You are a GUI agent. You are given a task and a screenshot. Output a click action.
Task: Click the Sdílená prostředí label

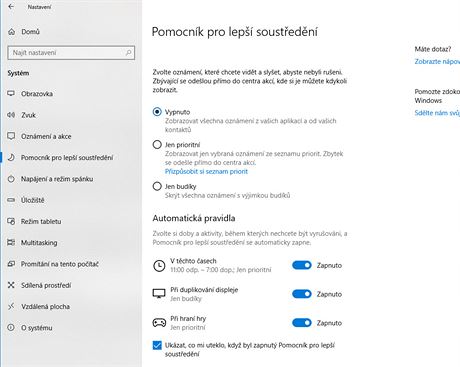[46, 285]
